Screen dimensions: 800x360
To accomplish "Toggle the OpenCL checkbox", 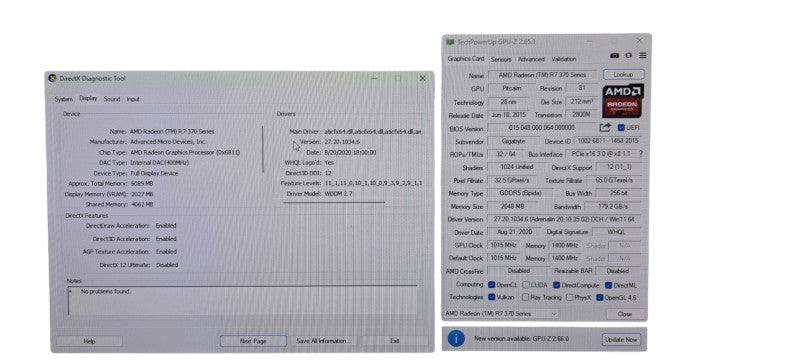I will pyautogui.click(x=492, y=285).
